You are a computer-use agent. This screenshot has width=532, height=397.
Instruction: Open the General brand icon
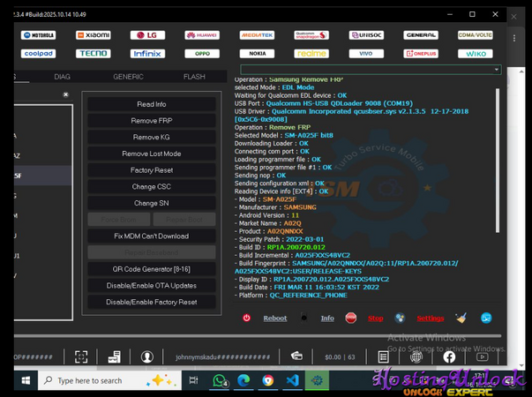[421, 35]
